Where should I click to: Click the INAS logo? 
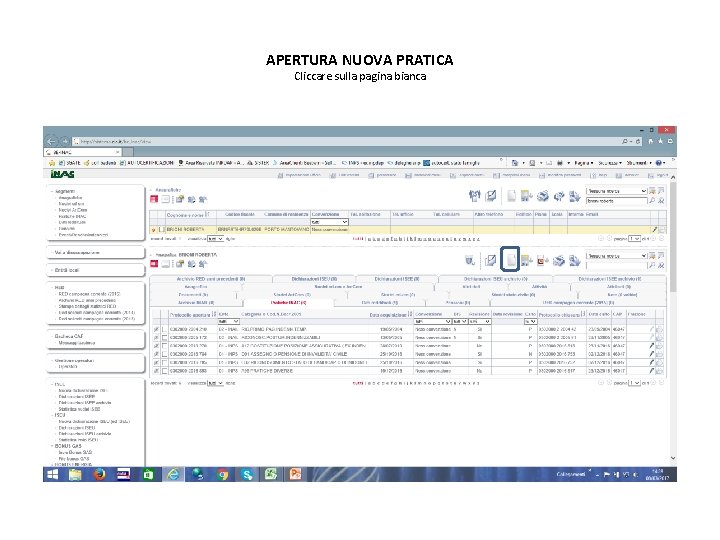click(62, 174)
